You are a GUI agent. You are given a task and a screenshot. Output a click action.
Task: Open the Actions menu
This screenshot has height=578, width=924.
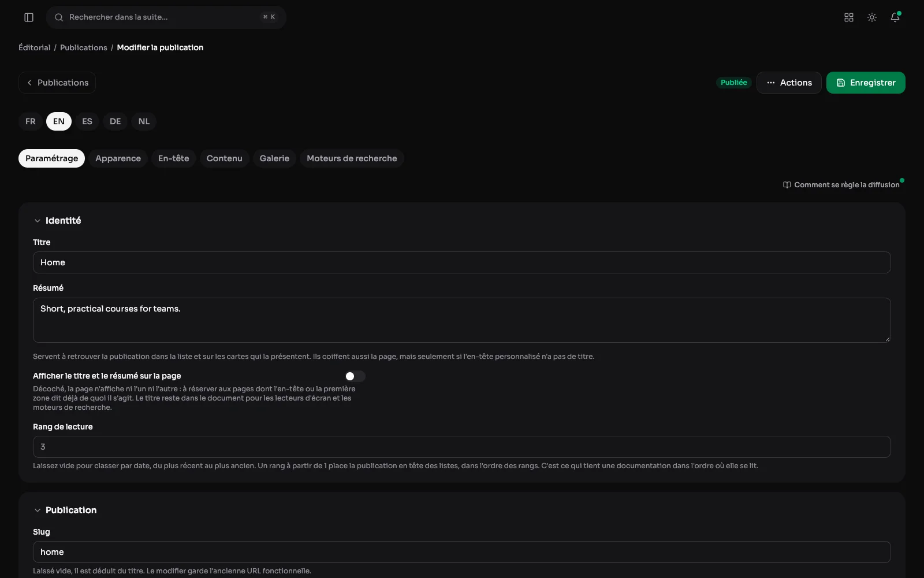coord(789,83)
